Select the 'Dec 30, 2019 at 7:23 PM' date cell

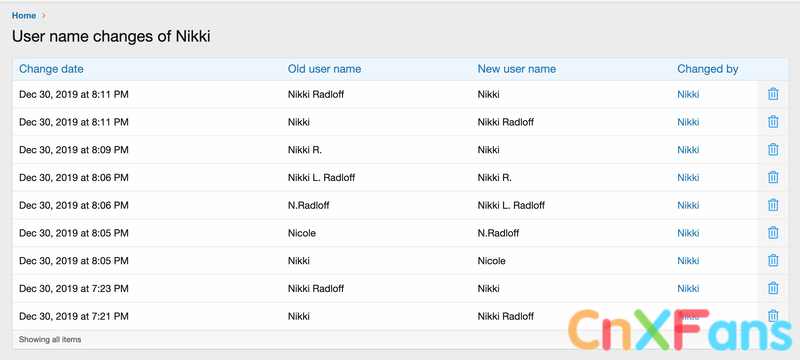point(74,289)
